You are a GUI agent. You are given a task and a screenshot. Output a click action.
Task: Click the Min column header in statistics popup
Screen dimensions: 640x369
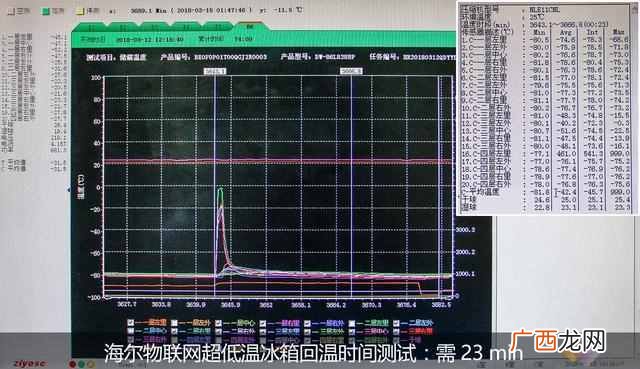(x=539, y=32)
